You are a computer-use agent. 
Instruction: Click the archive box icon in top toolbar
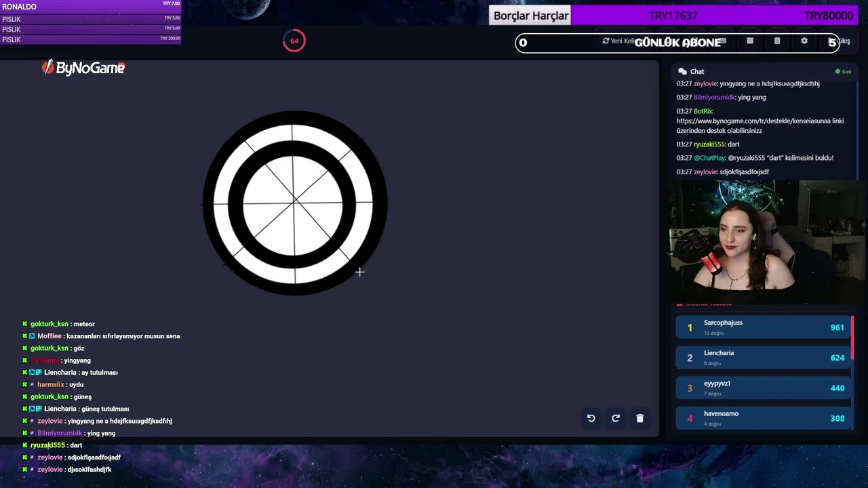pos(750,41)
